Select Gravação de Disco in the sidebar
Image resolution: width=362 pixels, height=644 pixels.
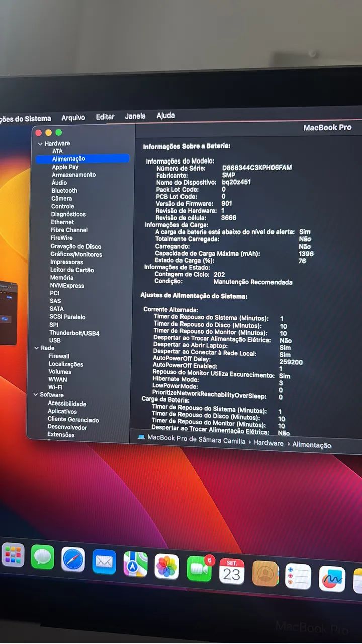[76, 246]
